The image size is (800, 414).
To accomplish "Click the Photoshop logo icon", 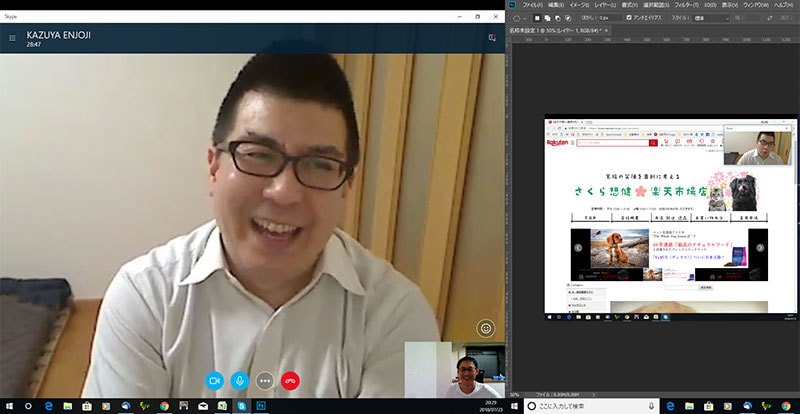I will pos(512,5).
